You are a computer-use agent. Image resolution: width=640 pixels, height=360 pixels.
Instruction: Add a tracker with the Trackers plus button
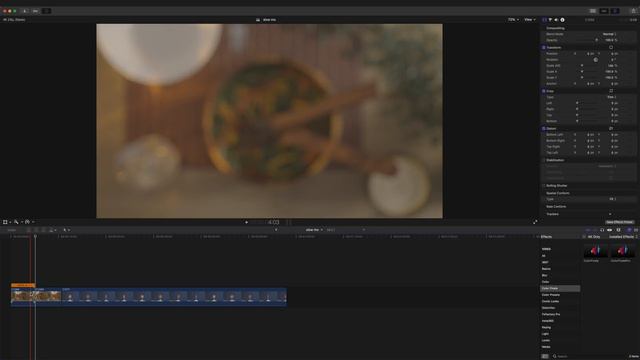point(610,214)
